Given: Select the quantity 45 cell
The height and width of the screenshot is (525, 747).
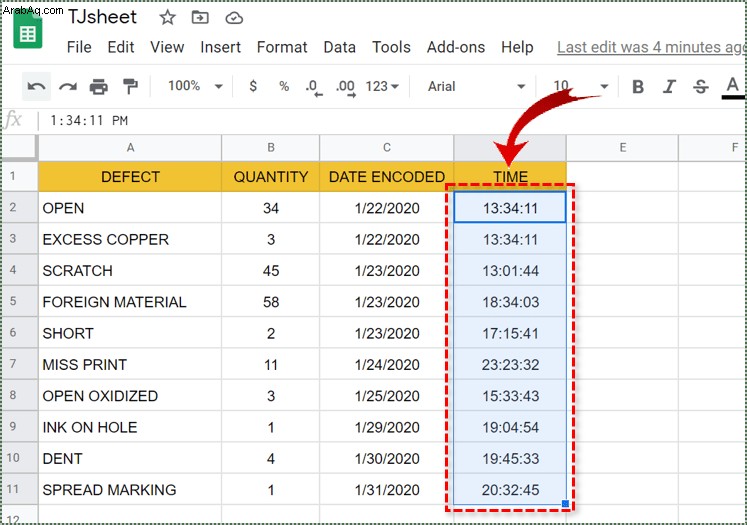Looking at the screenshot, I should tap(271, 271).
